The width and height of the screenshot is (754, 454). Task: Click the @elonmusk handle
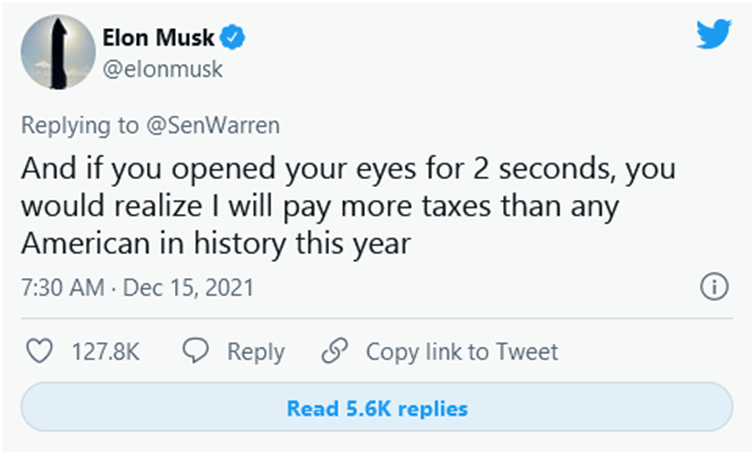point(163,69)
